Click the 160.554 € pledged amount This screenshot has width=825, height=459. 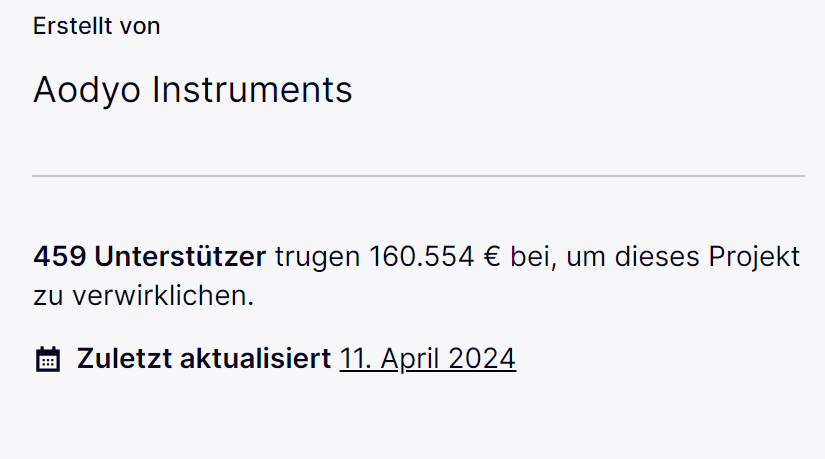pyautogui.click(x=435, y=257)
